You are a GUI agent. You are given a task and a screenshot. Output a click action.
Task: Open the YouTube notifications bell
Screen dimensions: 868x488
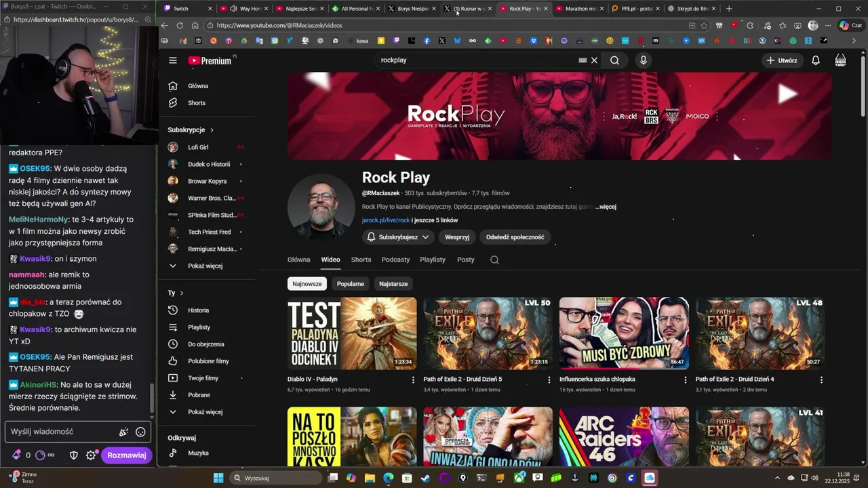pos(816,60)
